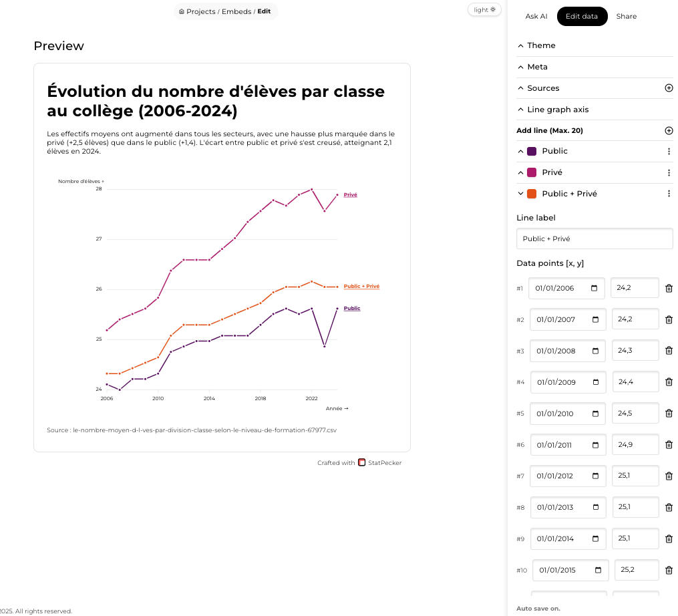This screenshot has width=678, height=616.
Task: Go to Projects in the breadcrumb
Action: [x=200, y=11]
